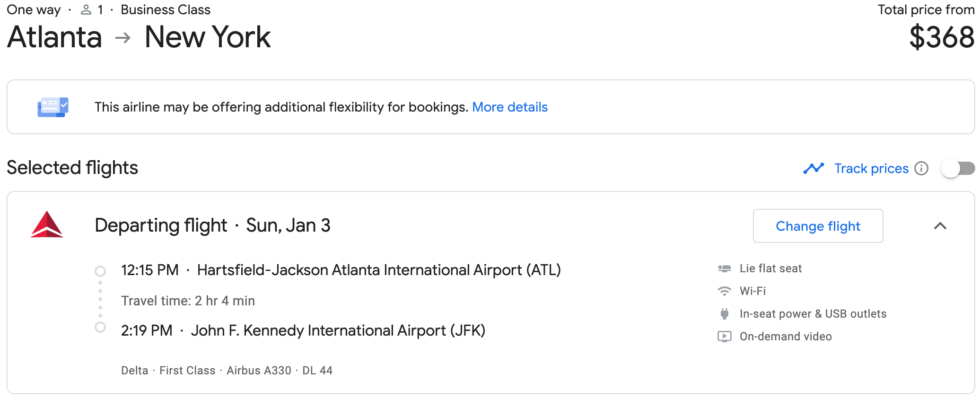Click the flexible booking ticket icon
Screen dimensions: 980x398
(53, 107)
